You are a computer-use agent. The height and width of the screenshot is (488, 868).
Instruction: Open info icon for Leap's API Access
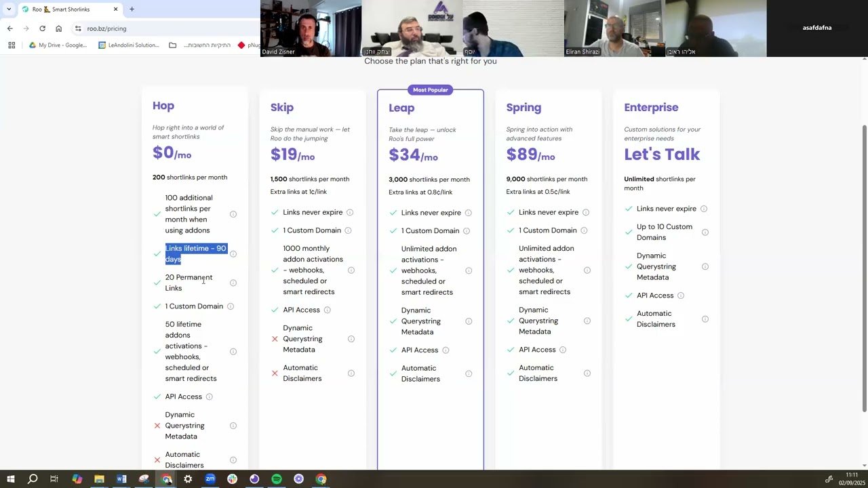click(x=446, y=350)
